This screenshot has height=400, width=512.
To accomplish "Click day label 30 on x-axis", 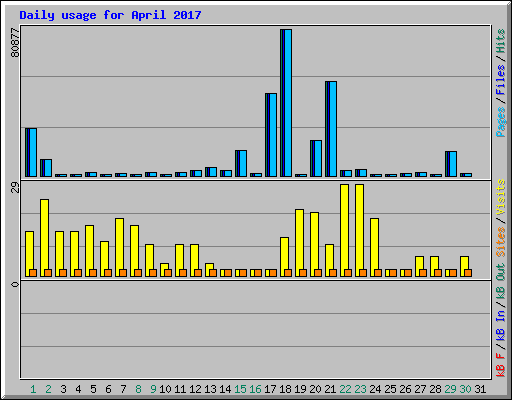I will click(465, 389).
